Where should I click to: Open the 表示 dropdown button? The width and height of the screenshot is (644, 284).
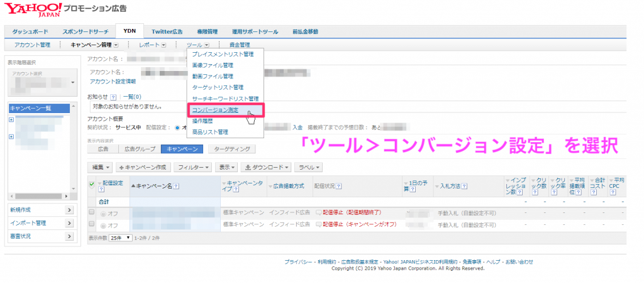[x=226, y=167]
